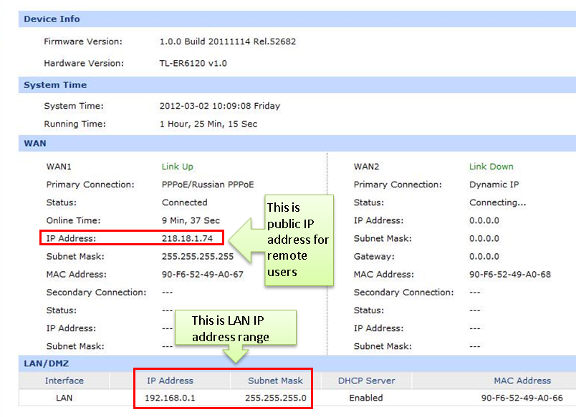Click the LAN/DMZ IP Address column header
The image size is (576, 417).
[x=170, y=381]
